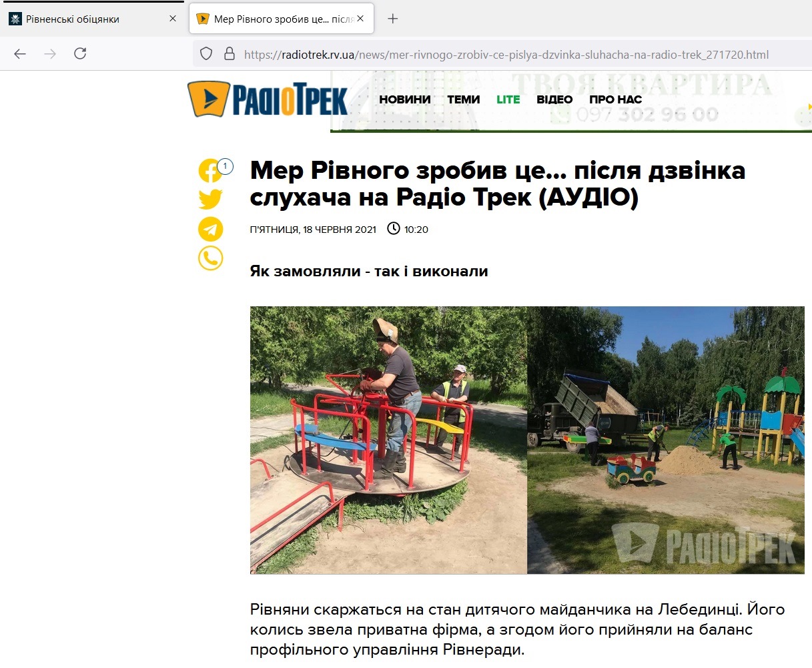
Task: Open a new browser tab
Action: pos(393,19)
